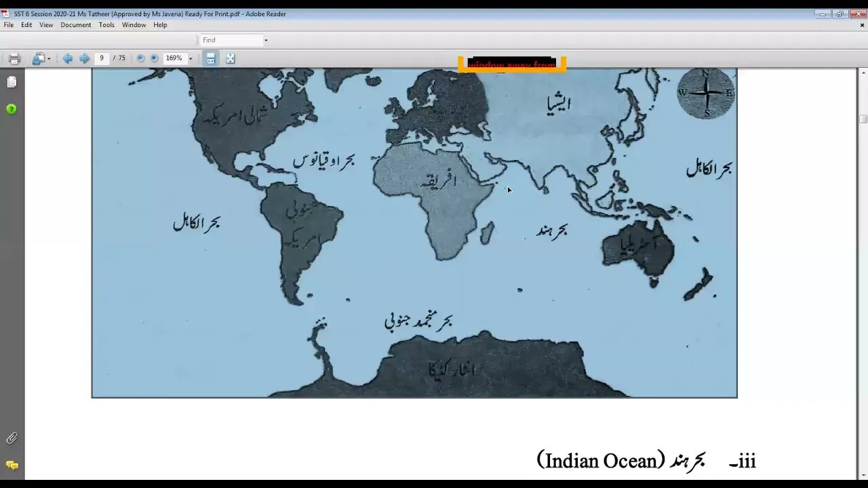Viewport: 868px width, 488px height.
Task: Expand the zoom percentage dropdown arrow
Action: (x=191, y=59)
